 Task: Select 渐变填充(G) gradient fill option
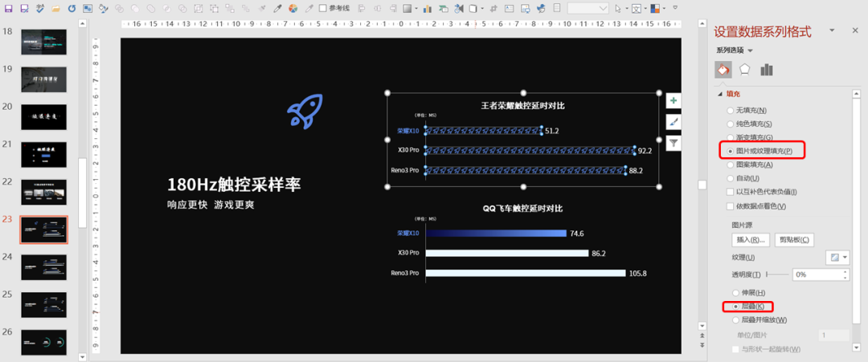749,137
